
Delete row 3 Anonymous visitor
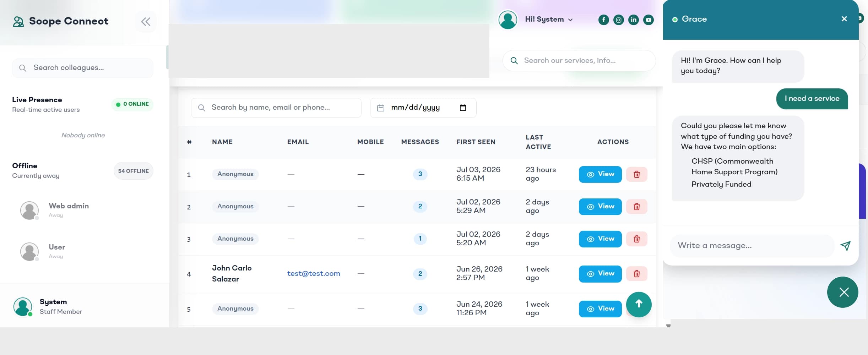click(x=636, y=239)
